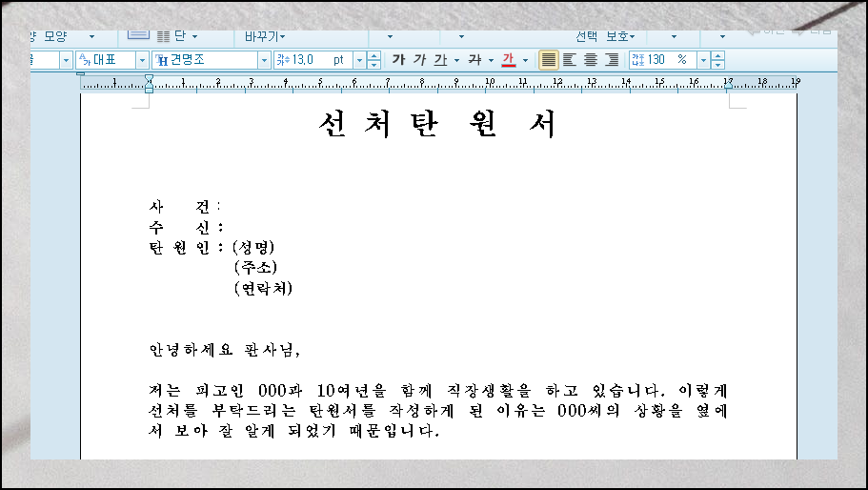The height and width of the screenshot is (490, 868).
Task: Select right alignment
Action: pos(612,59)
